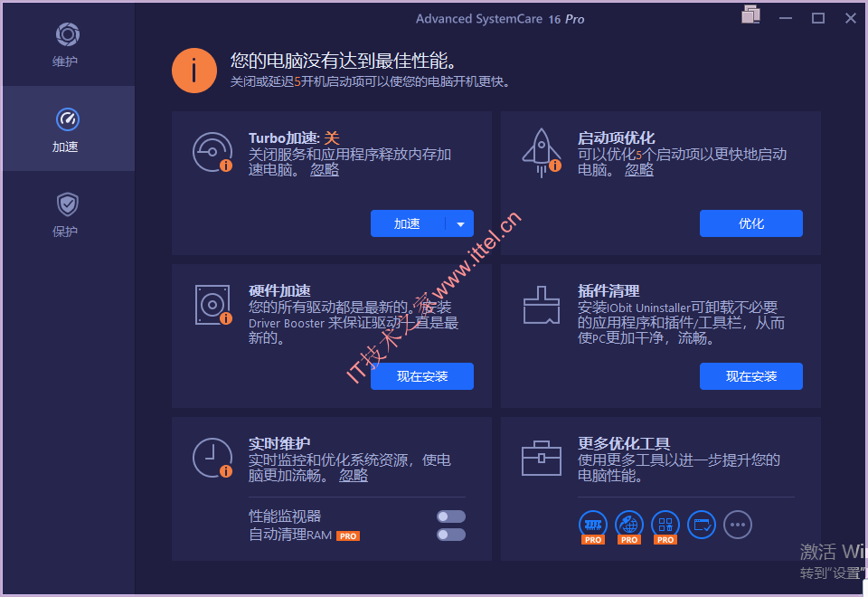Open the internet booster rocket-globe PRO tool
The height and width of the screenshot is (597, 868).
629,526
